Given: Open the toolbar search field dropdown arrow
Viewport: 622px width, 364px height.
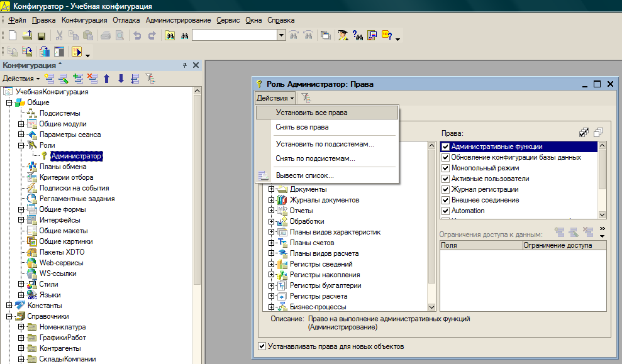Looking at the screenshot, I should [282, 36].
